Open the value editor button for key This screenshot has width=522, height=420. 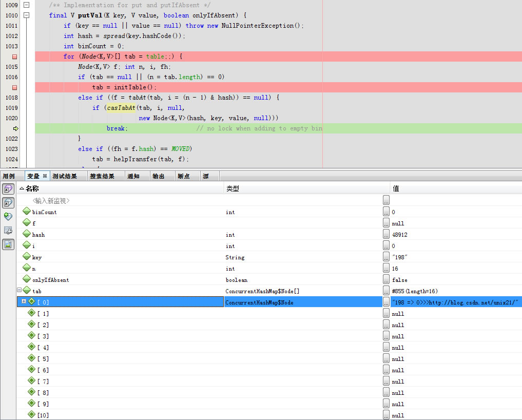click(386, 257)
